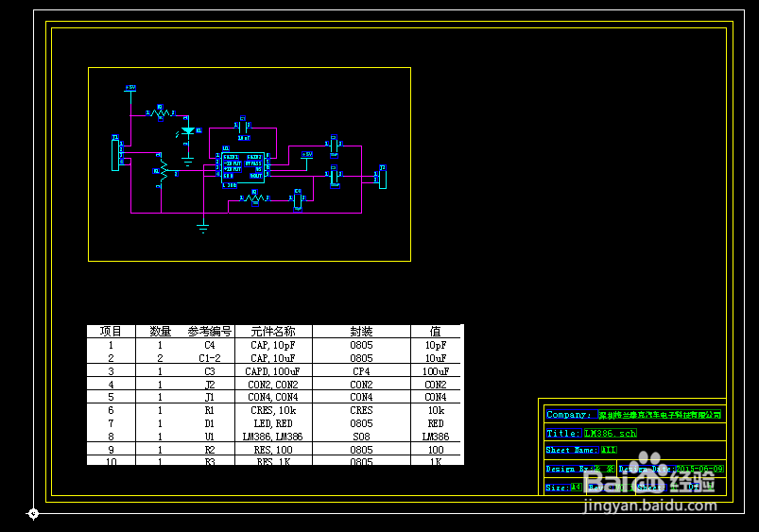Click the 'CAP, 10pF' component name
759x532 pixels.
273,345
